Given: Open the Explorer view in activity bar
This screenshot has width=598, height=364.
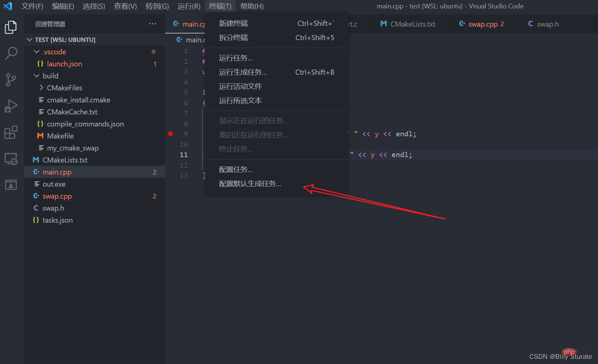Looking at the screenshot, I should (x=11, y=27).
